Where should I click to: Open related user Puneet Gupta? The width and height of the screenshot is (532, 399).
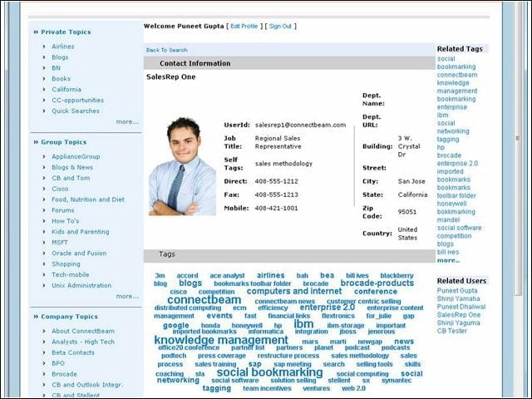click(x=457, y=291)
